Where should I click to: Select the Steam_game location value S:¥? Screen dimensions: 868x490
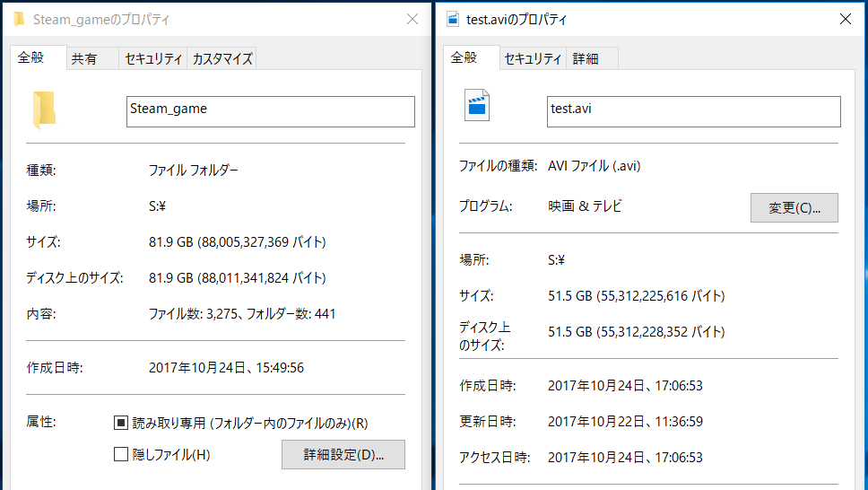[x=157, y=206]
